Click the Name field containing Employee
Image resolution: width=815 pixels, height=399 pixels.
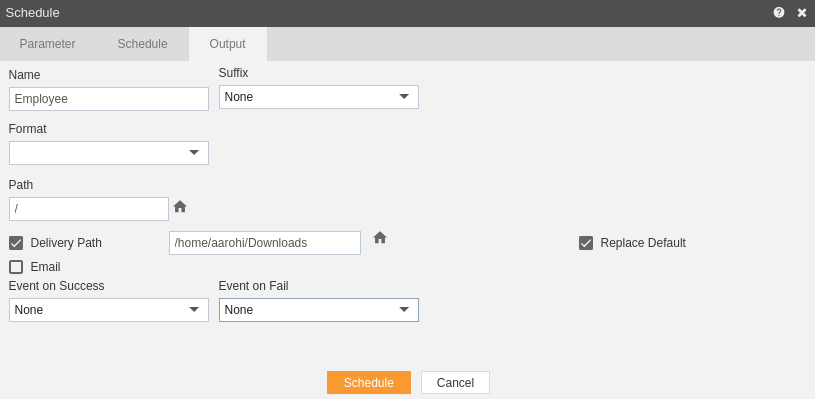pos(109,99)
